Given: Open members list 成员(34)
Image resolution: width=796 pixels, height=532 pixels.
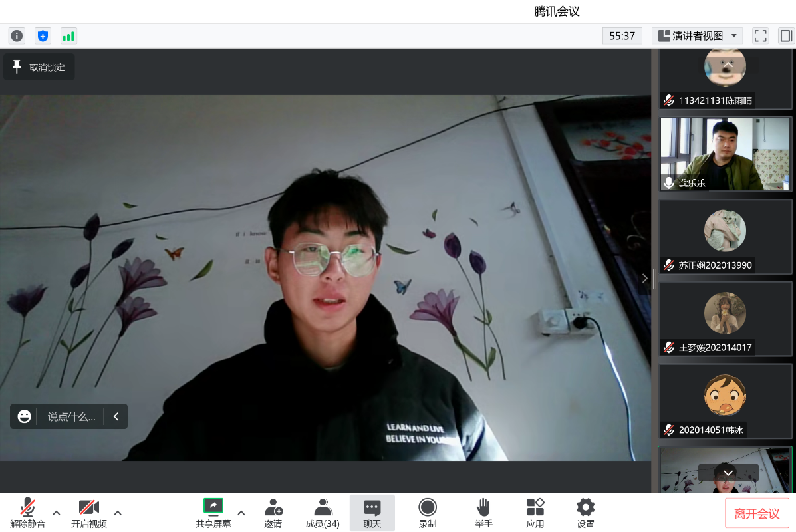Looking at the screenshot, I should click(x=323, y=513).
